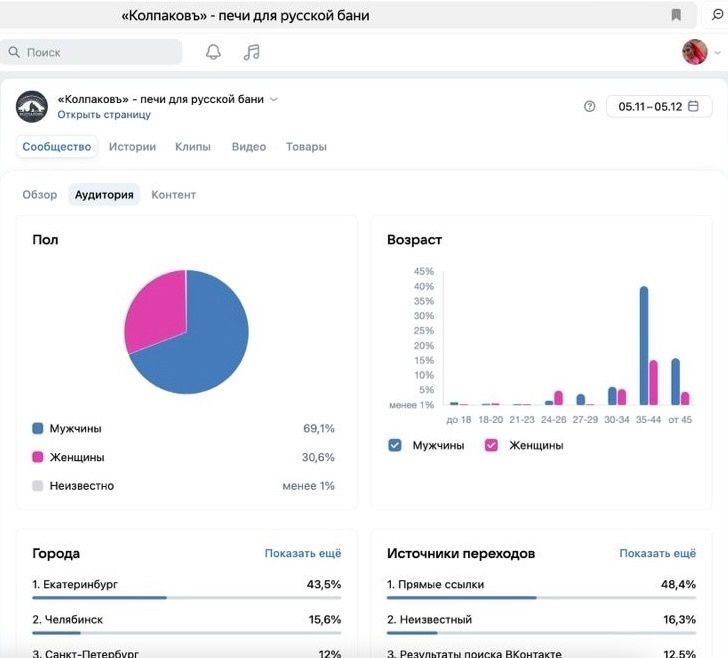Click the 15,6% Челябинск value
Viewport: 728px width, 658px height.
click(325, 619)
